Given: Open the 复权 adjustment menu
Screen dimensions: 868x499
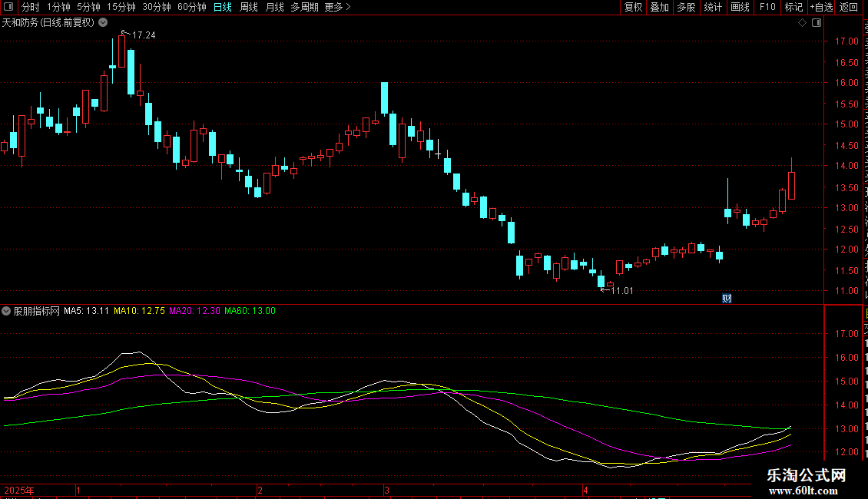Looking at the screenshot, I should coord(633,7).
